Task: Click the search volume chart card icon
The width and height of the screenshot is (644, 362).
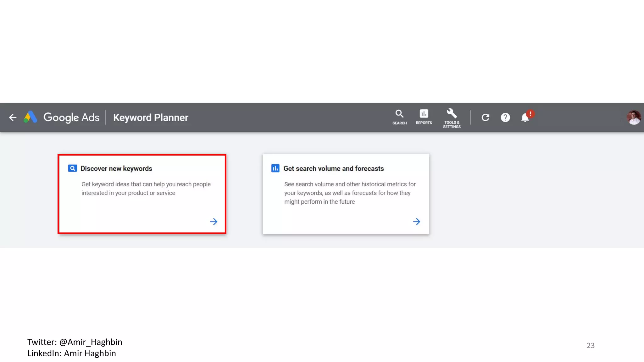Action: coord(275,168)
